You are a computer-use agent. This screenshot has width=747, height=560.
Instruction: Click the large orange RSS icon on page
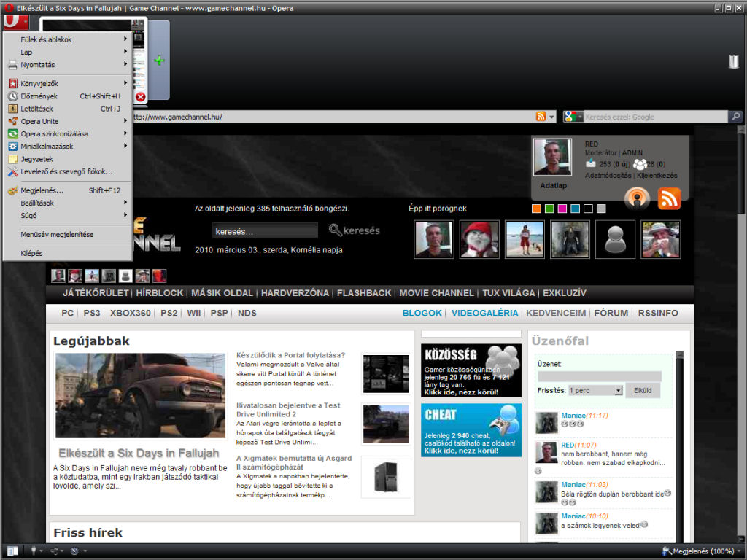point(669,198)
